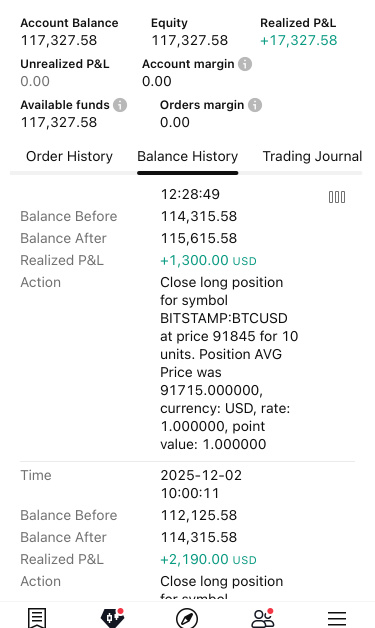The height and width of the screenshot is (628, 375).
Task: Select the 2025-12-02 10:00:11 time entry
Action: coord(201,484)
